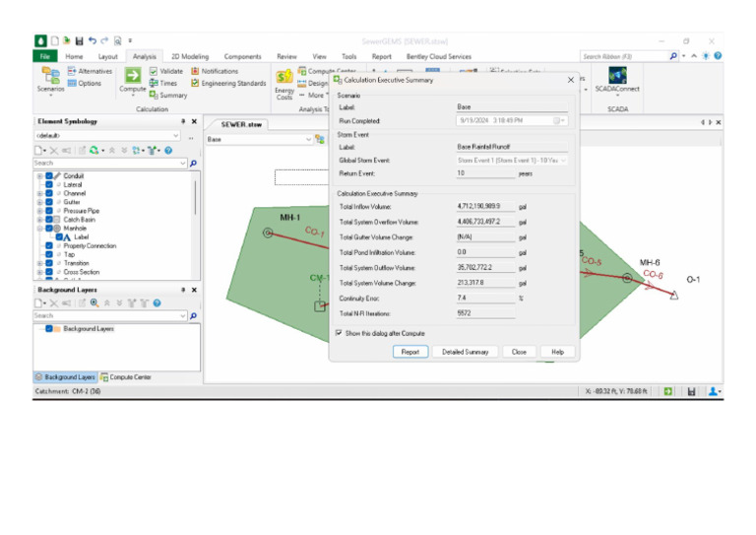Click the New file icon in quick access toolbar
The height and width of the screenshot is (535, 756).
click(54, 41)
